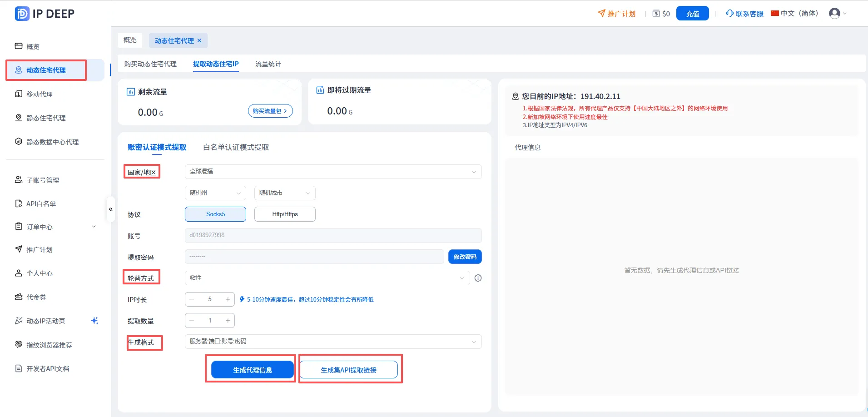The image size is (868, 417).
Task: Select the Socks5 protocol option
Action: tap(215, 214)
